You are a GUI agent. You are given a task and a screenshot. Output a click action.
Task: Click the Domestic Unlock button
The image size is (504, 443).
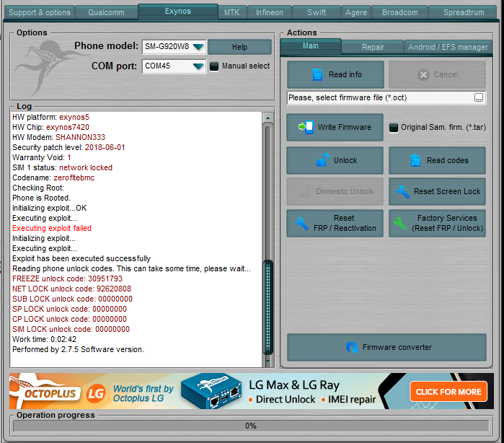335,191
